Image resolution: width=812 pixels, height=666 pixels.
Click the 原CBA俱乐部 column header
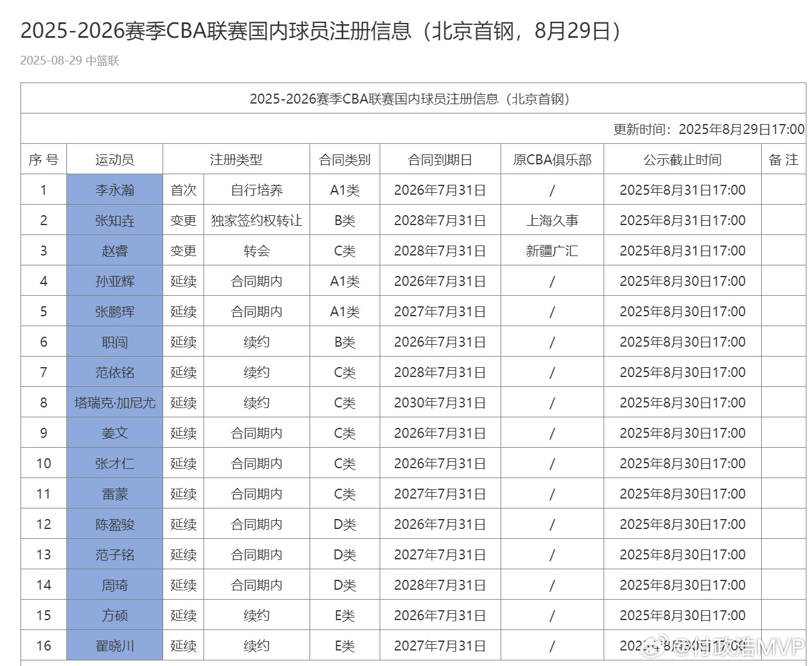[x=552, y=159]
